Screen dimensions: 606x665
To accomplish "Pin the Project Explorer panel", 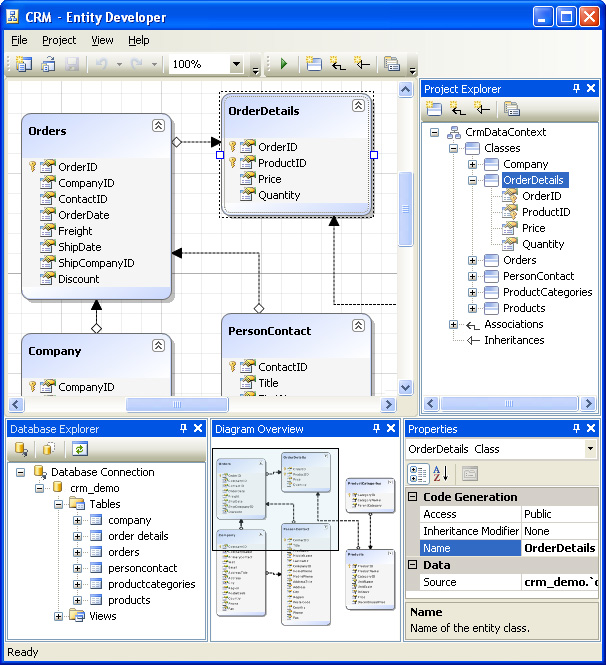I will [x=575, y=89].
